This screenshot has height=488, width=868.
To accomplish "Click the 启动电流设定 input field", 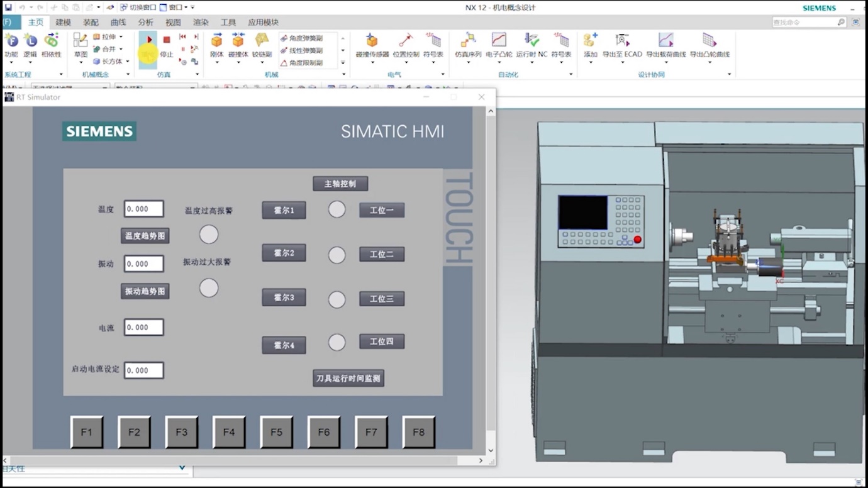I will point(143,370).
